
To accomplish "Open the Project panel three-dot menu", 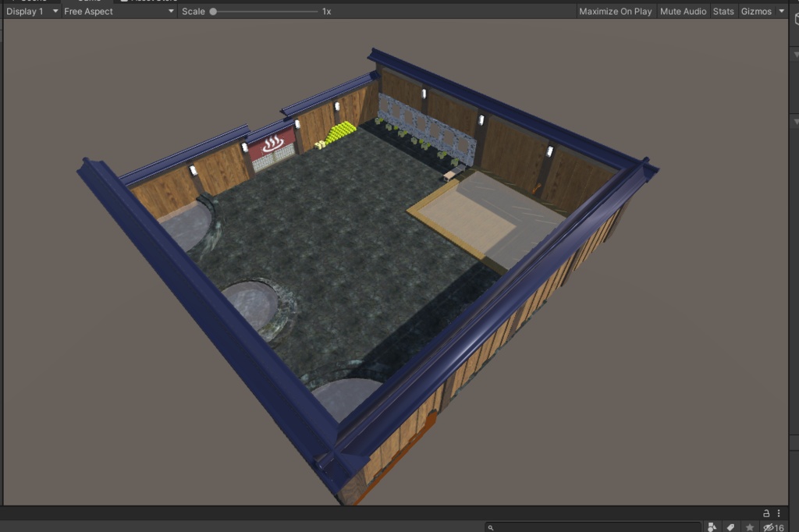I will tap(779, 513).
